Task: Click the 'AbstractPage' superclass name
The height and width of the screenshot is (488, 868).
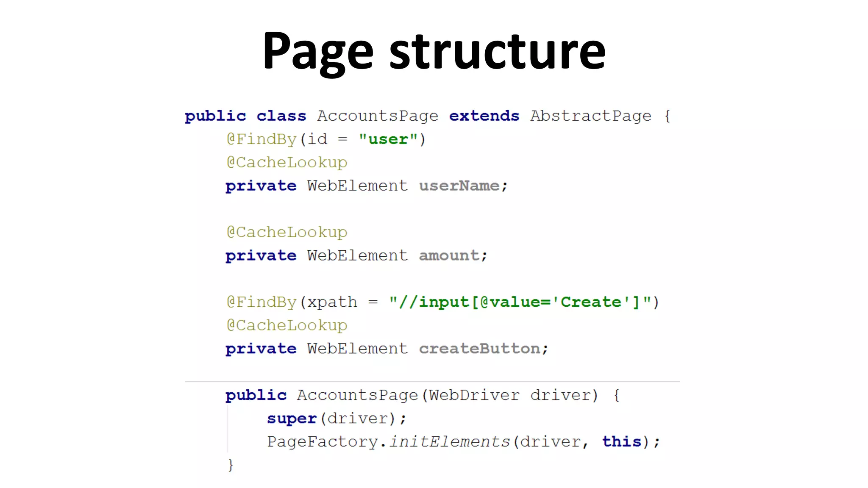Action: tap(591, 116)
